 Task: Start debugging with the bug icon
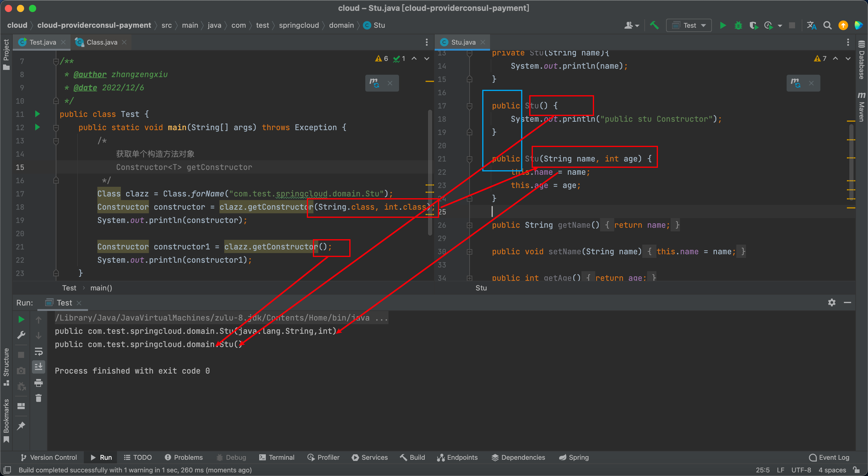[x=738, y=25]
